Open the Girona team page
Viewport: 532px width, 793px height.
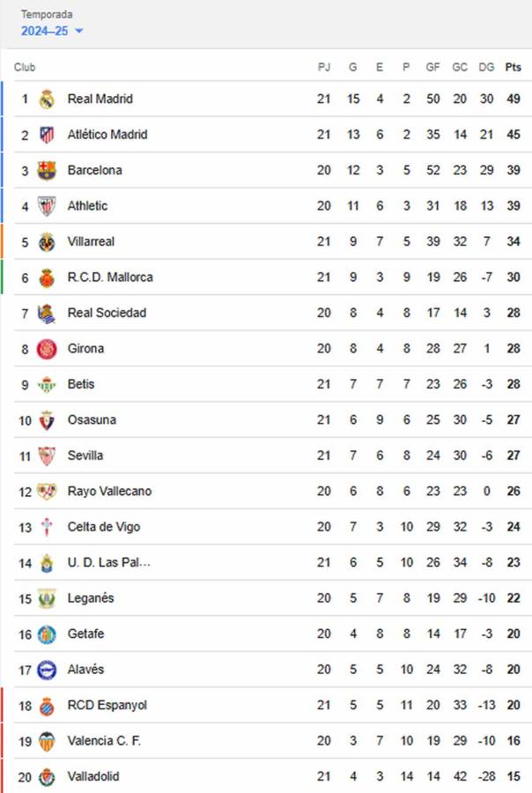click(87, 348)
